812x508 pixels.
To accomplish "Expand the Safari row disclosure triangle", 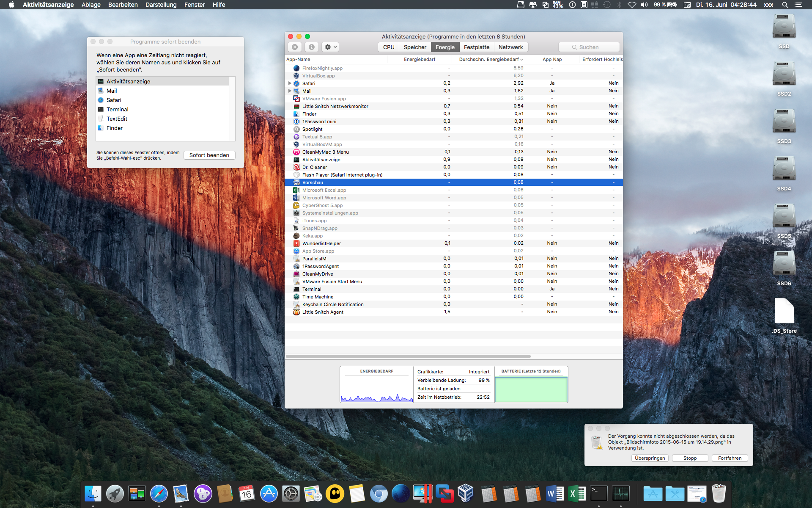I will point(290,83).
